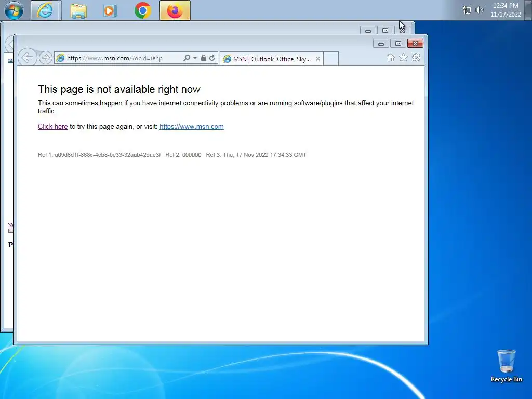Image resolution: width=532 pixels, height=399 pixels.
Task: Expand the address bar autocomplete dropdown arrow
Action: pyautogui.click(x=195, y=58)
